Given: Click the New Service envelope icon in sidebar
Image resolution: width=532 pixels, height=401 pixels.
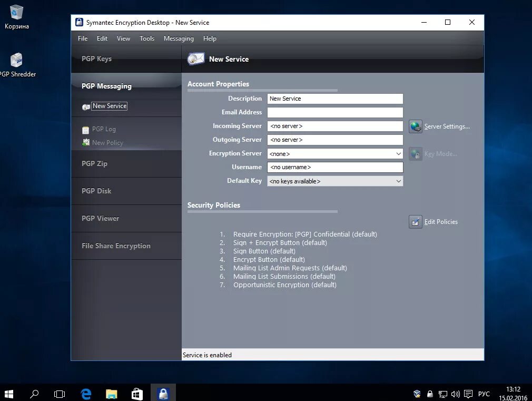Looking at the screenshot, I should coord(86,107).
